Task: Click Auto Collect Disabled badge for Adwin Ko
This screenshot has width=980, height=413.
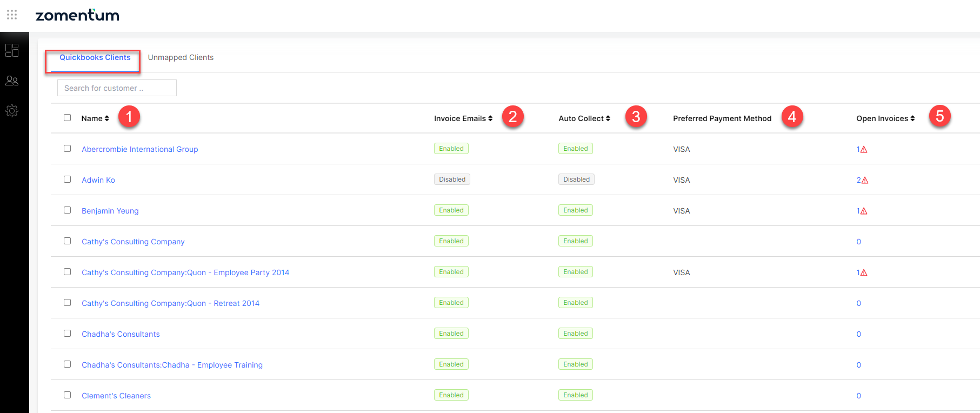Action: pos(576,179)
